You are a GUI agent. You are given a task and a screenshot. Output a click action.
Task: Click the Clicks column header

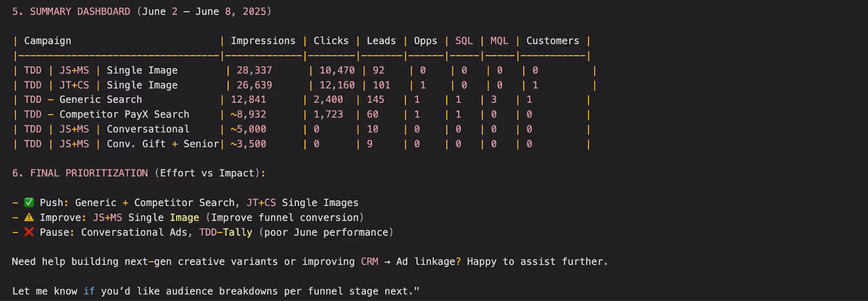331,41
